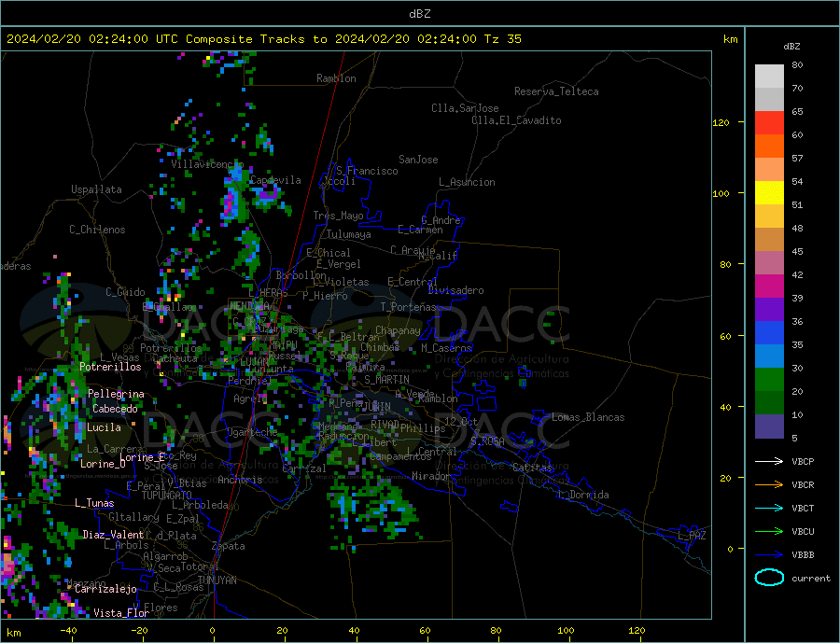Click the VBCU legend label
Screen dimensions: 840x643
click(x=803, y=532)
